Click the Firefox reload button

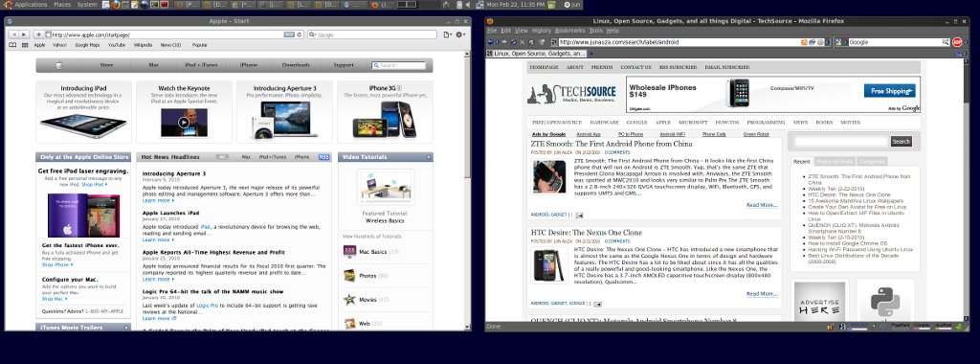point(513,42)
